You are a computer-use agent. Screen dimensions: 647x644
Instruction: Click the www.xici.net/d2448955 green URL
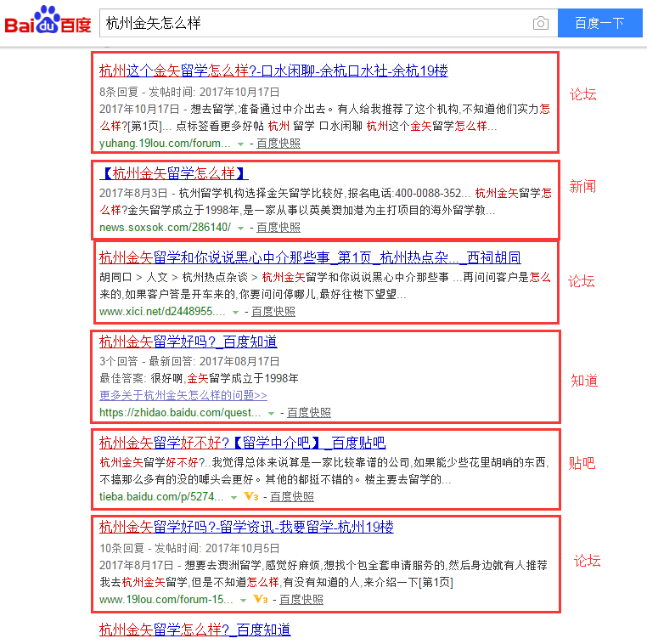click(162, 312)
